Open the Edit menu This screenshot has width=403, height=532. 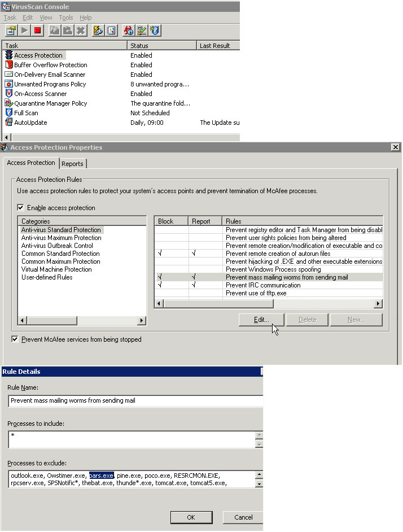[28, 18]
